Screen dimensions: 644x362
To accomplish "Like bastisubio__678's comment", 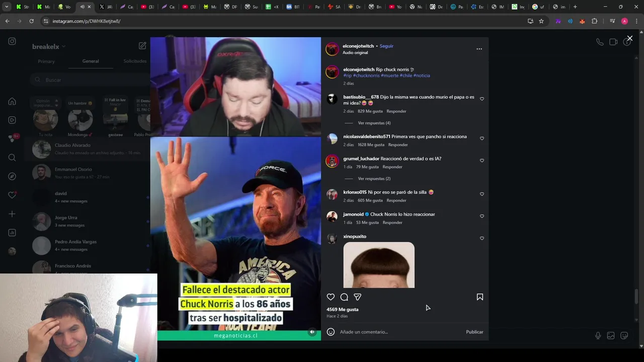I will click(482, 99).
